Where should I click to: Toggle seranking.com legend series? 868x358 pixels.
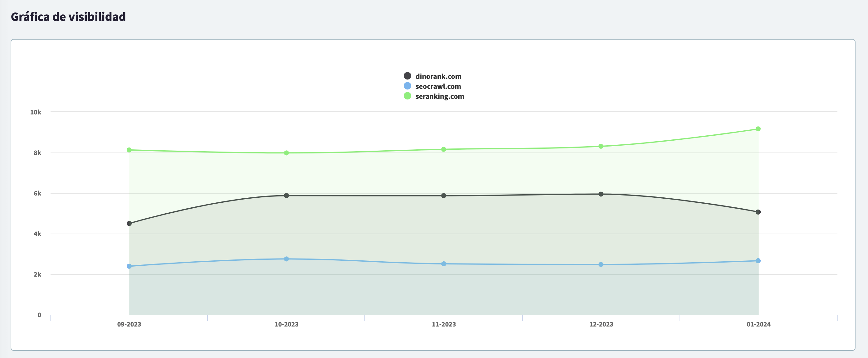click(x=439, y=96)
